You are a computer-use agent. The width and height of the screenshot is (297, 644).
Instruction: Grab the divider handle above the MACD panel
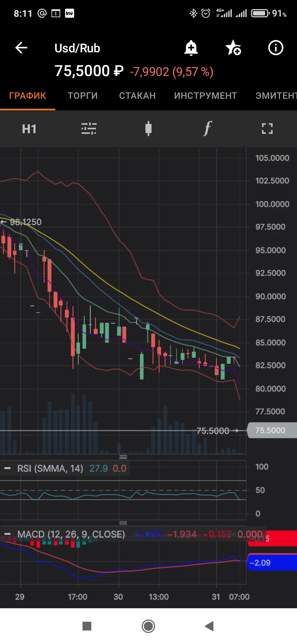click(x=123, y=523)
